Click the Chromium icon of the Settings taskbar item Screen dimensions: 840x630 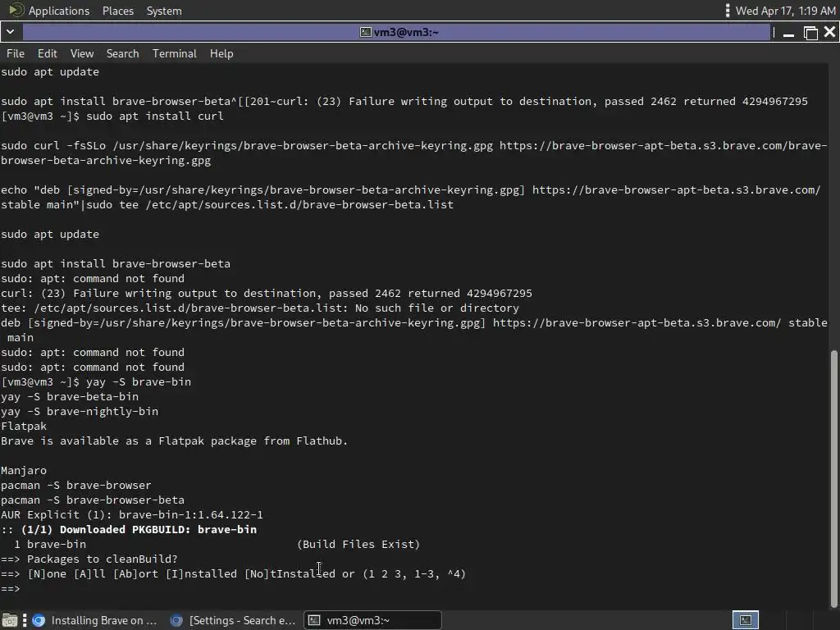[x=176, y=620]
